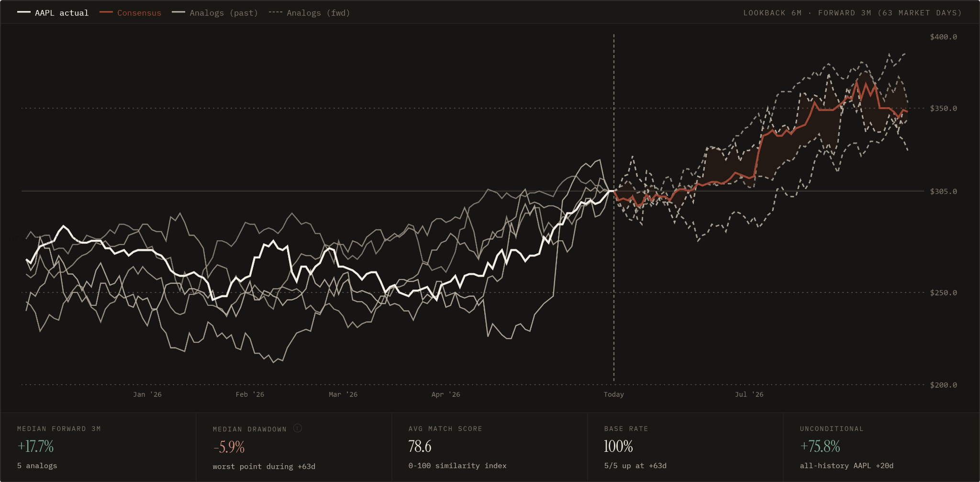
Task: Click the $200.0 price axis label
Action: point(944,385)
